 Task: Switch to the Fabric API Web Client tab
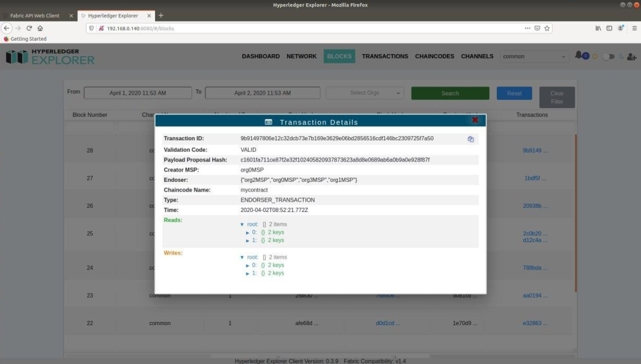coord(35,16)
